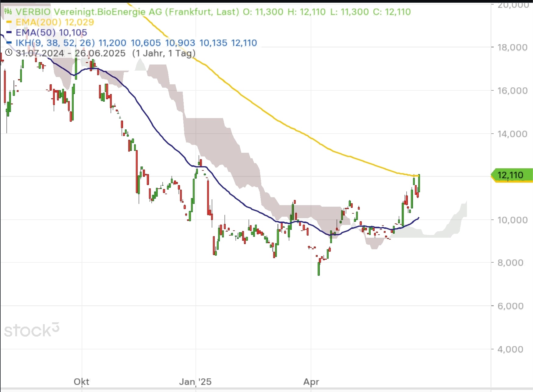Screen dimensions: 533x392
Task: Click the 8,000 price axis label
Action: 510,262
